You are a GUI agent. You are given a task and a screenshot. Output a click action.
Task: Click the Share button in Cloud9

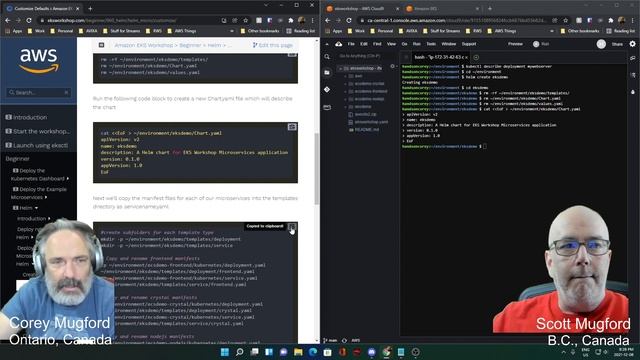(x=617, y=44)
